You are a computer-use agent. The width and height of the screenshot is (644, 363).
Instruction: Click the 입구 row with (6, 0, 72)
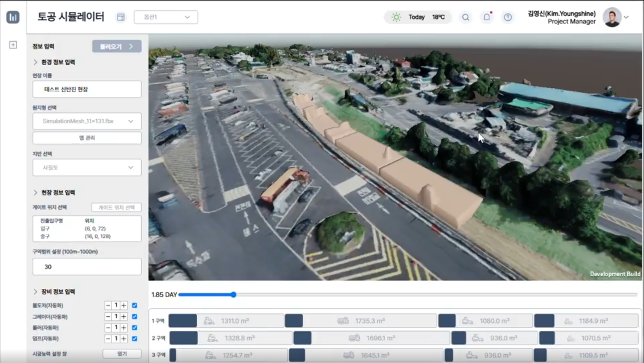(87, 229)
